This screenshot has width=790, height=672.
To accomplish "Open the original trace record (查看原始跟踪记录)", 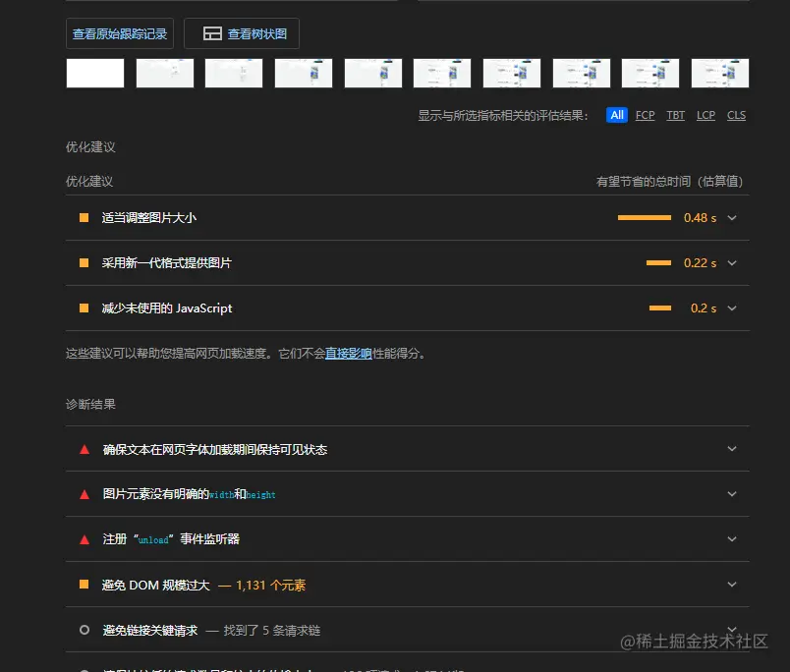I will point(120,33).
